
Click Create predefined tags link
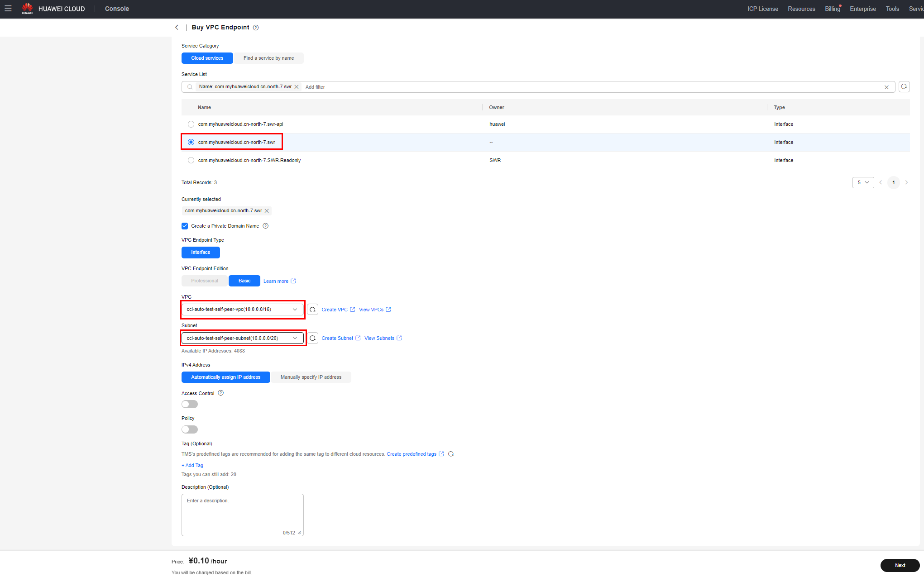tap(415, 454)
